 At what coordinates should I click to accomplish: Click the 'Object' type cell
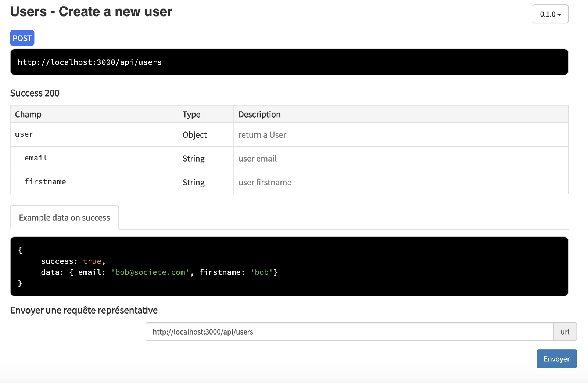(206, 135)
